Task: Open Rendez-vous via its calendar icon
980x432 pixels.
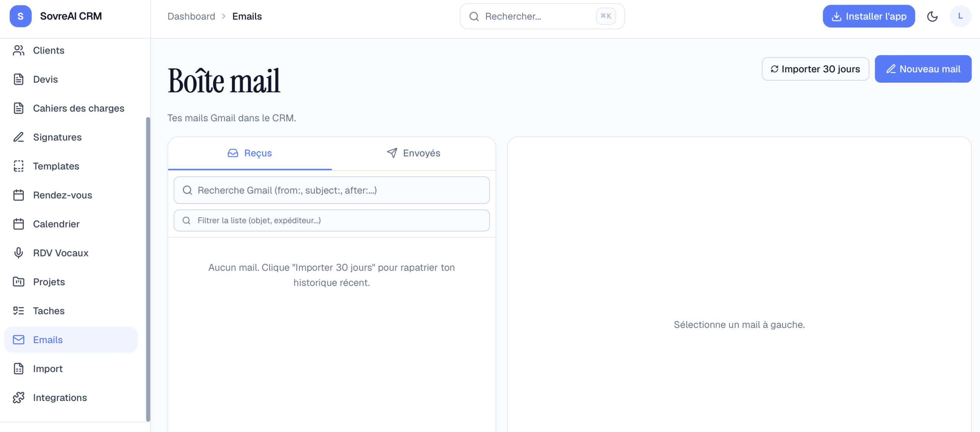Action: pyautogui.click(x=18, y=195)
